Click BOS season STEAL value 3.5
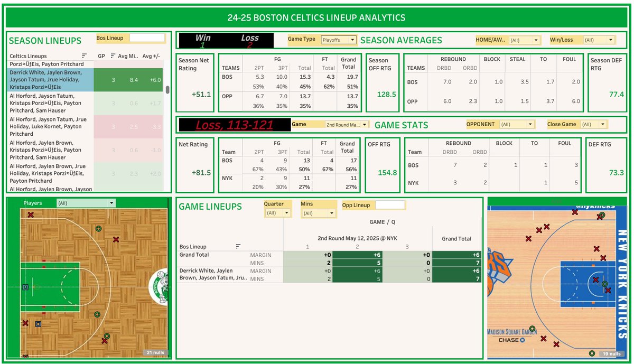Viewport: 634px width, 364px height. 524,82
